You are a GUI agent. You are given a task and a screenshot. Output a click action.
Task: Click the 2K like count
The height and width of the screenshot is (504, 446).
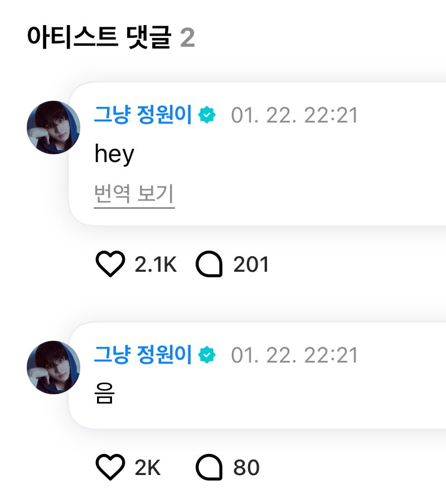pos(148,468)
